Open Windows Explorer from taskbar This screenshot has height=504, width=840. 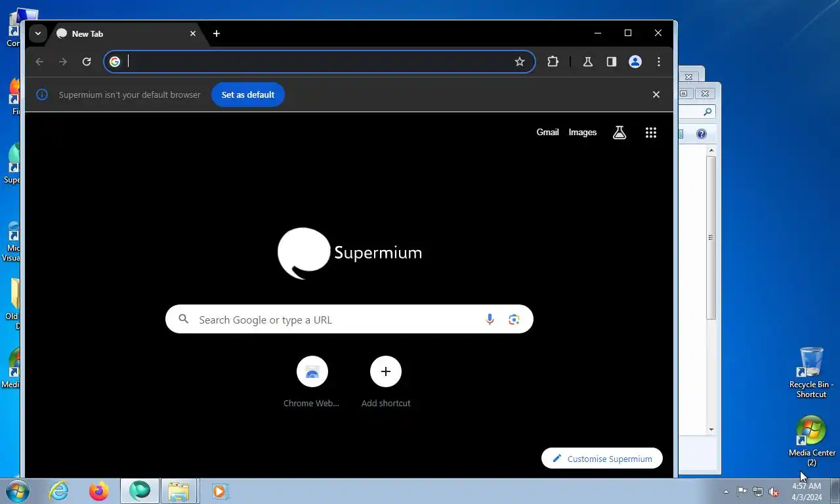[x=178, y=491]
